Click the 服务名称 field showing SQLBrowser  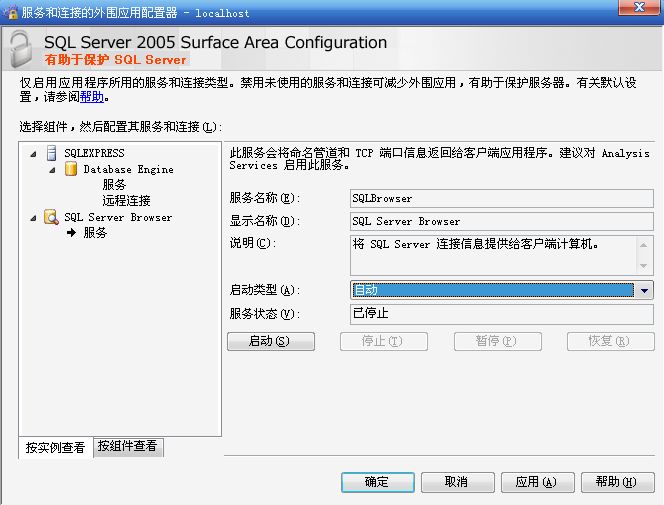pyautogui.click(x=500, y=198)
